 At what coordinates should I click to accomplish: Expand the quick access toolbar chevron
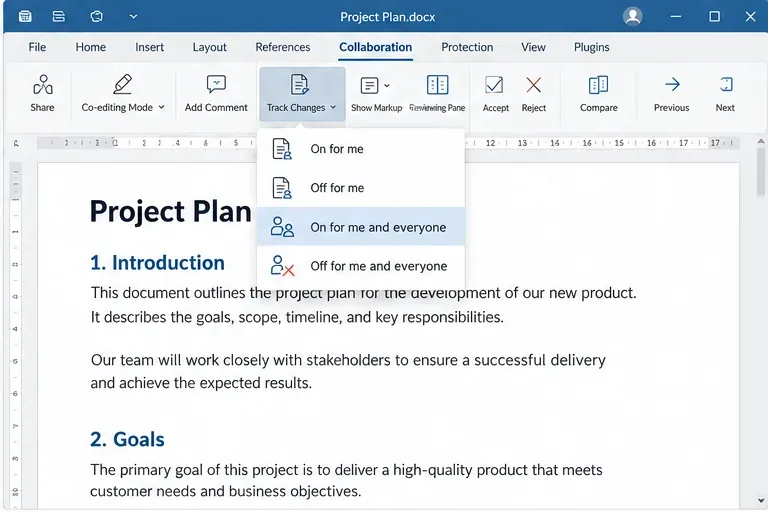click(133, 17)
